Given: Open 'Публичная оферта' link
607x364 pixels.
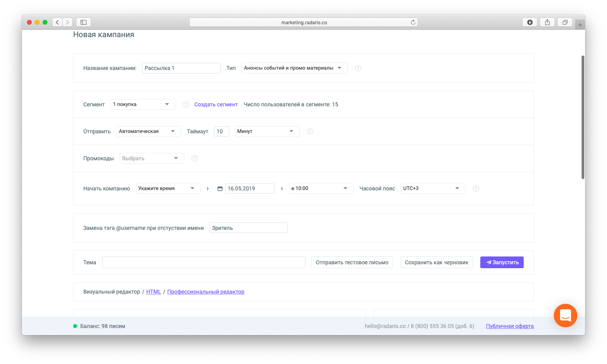Looking at the screenshot, I should pyautogui.click(x=510, y=326).
